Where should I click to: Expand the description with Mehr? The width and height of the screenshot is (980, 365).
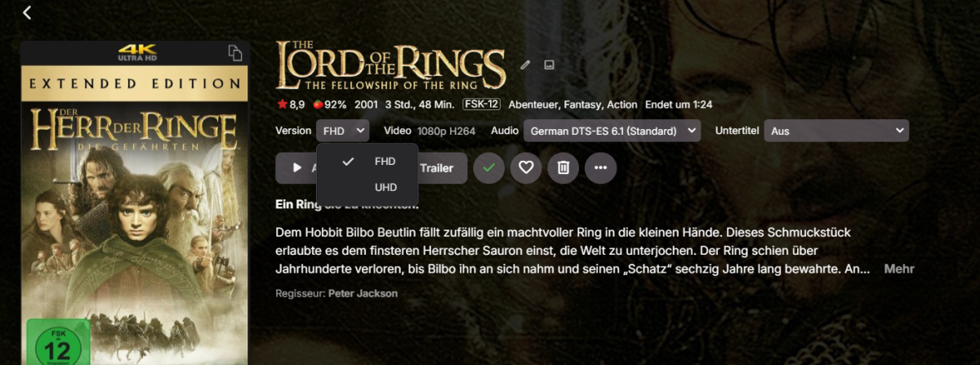898,269
